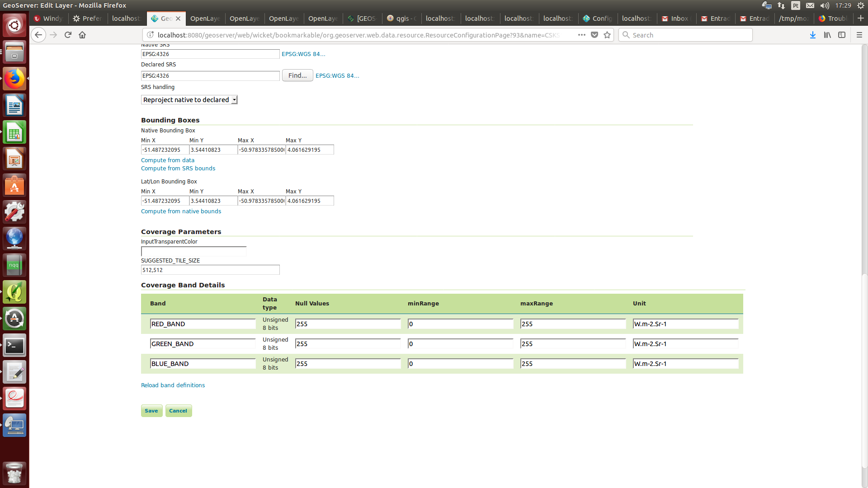Launch LibreOffice Calc from dock
This screenshot has height=488, width=868.
pyautogui.click(x=14, y=132)
